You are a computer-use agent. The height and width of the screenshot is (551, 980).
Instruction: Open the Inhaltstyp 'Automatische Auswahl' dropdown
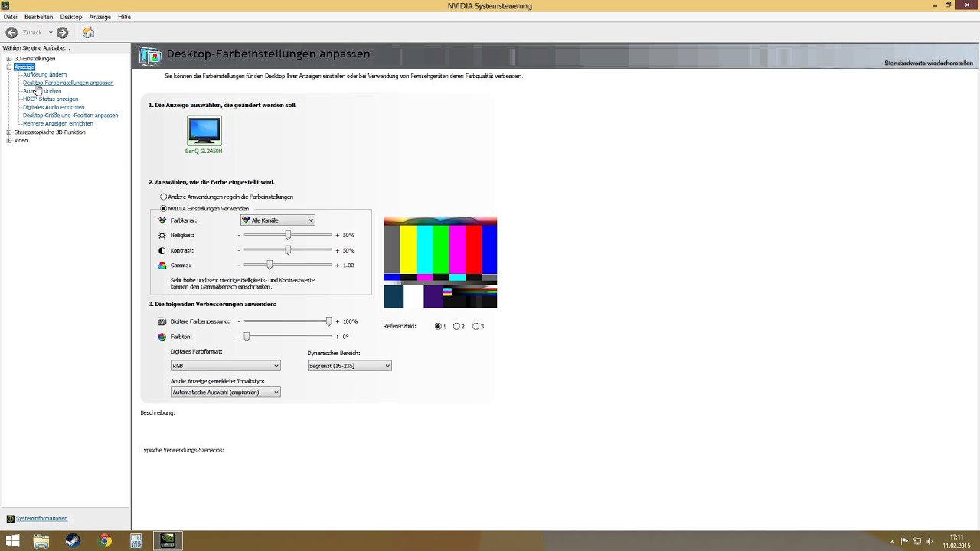(x=225, y=393)
